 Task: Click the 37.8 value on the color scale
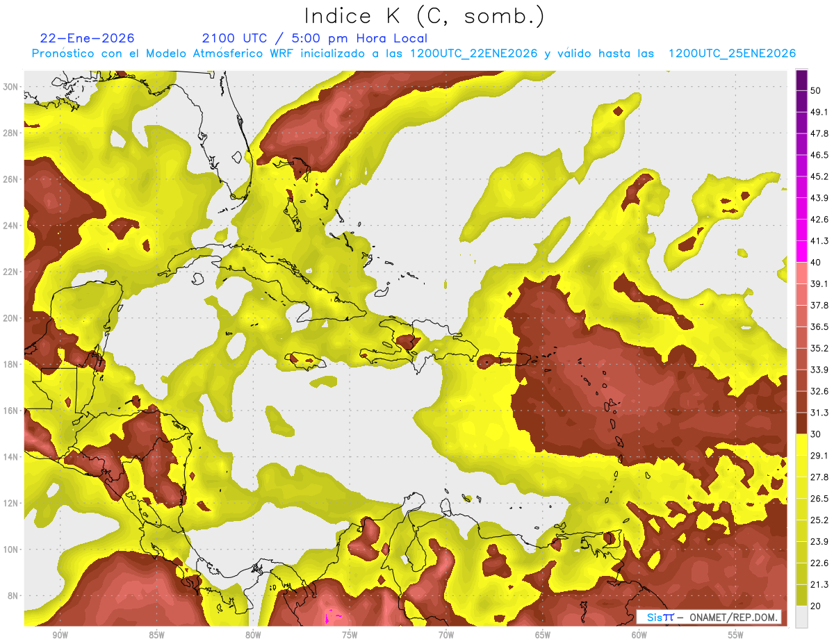click(x=819, y=306)
